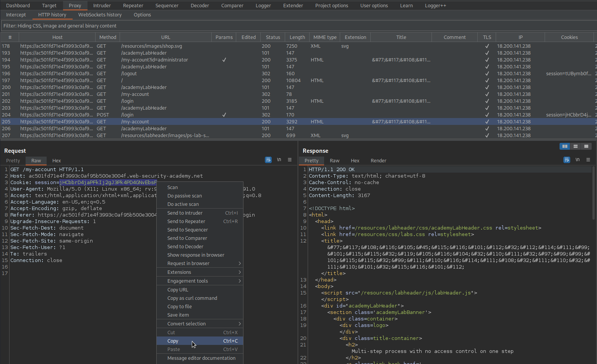Choose Send to Comparer from context menu
The height and width of the screenshot is (364, 597).
[200, 238]
